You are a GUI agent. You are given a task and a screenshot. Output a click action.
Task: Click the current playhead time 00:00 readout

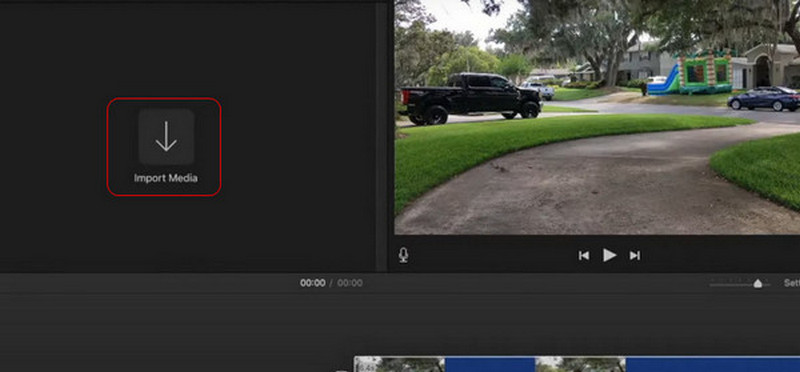312,283
